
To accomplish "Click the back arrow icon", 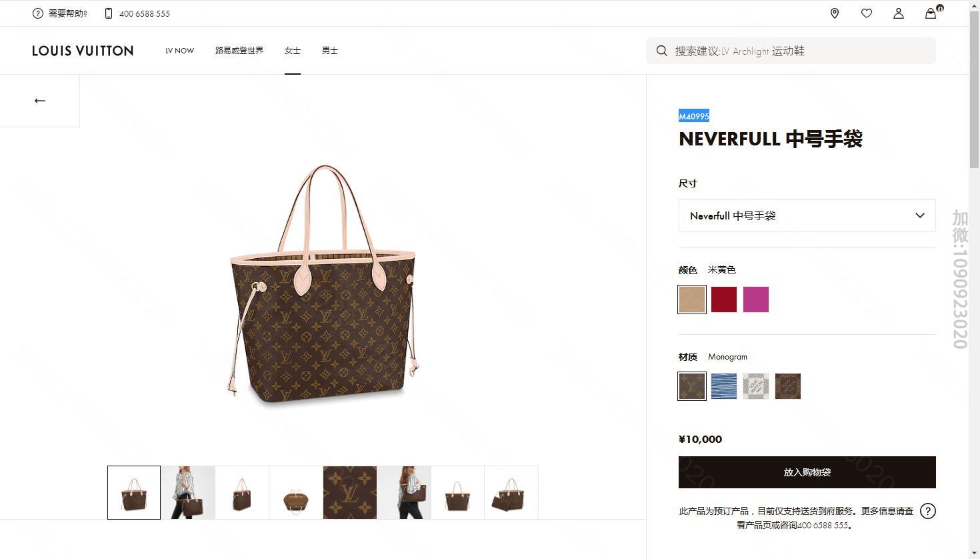I will (x=40, y=101).
